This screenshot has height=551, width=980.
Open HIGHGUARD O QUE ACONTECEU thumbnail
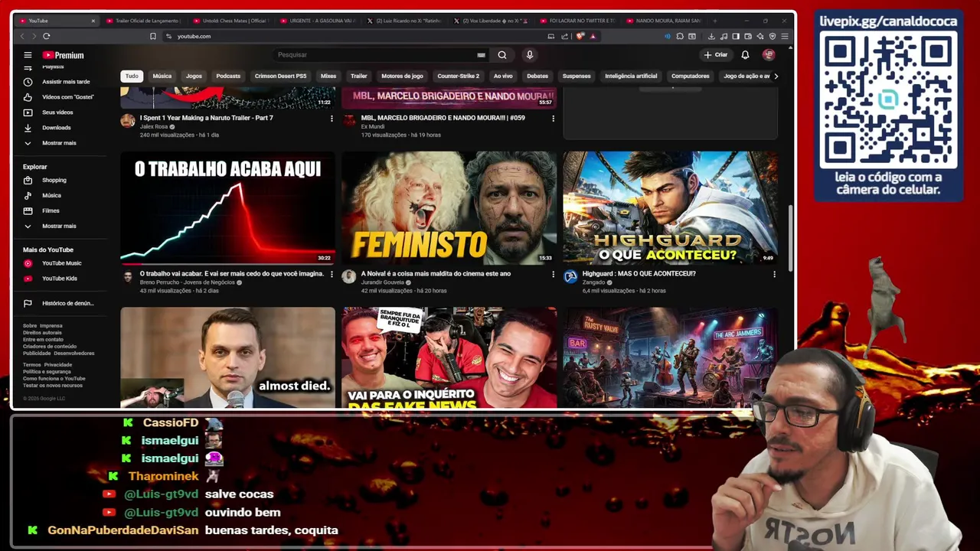(670, 207)
